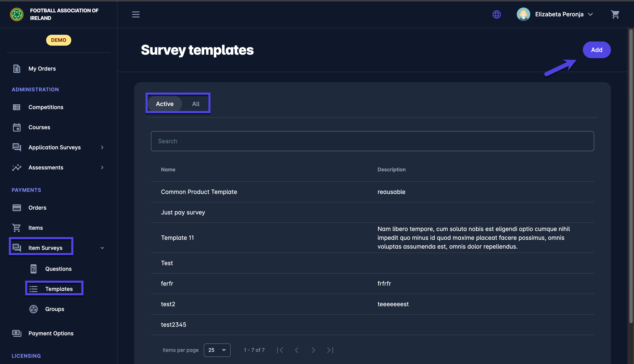
Task: Open the Common Product Template row
Action: (x=199, y=192)
